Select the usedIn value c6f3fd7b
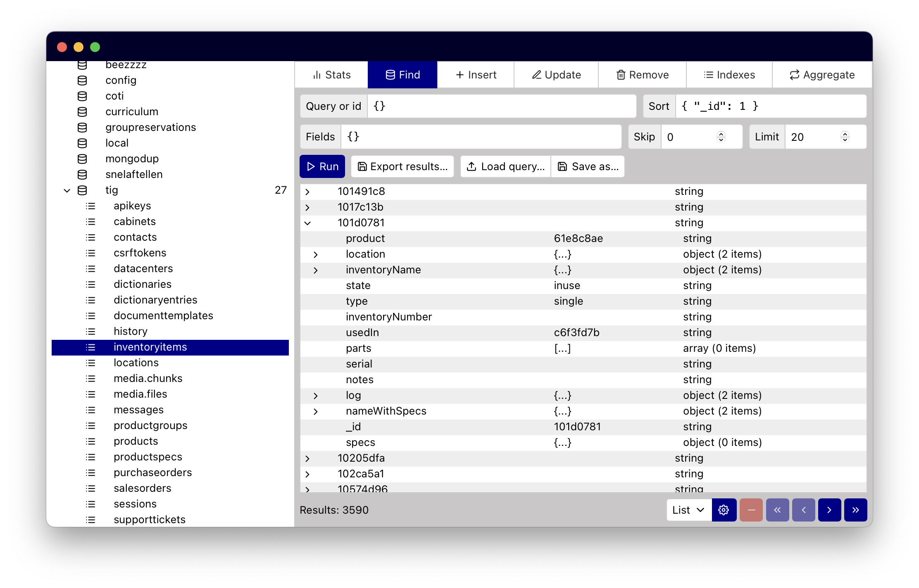919x588 pixels. point(577,332)
